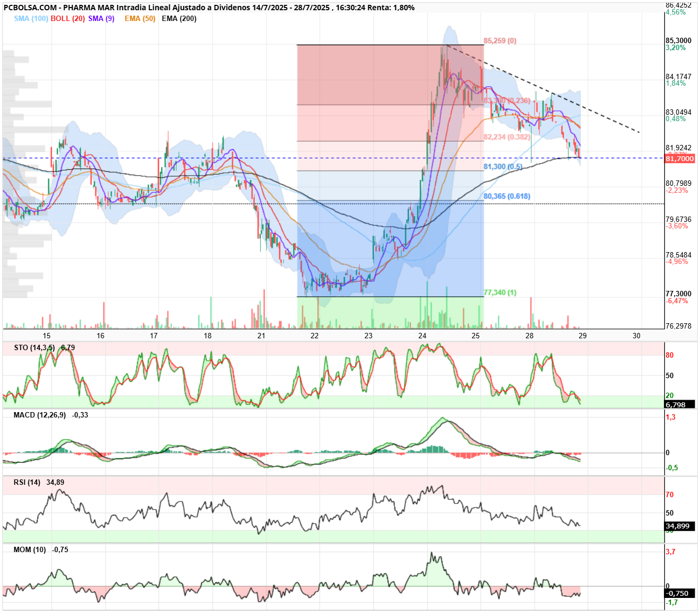Select date 18 on the time axis
This screenshot has height=613, width=700.
[x=207, y=336]
